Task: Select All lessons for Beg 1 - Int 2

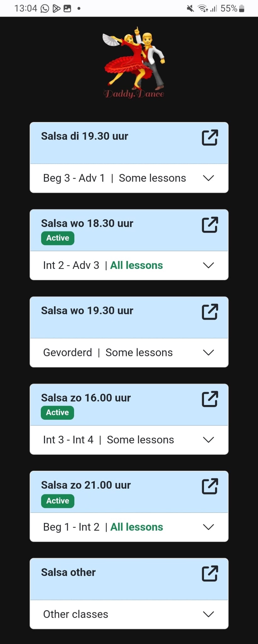Action: [137, 527]
